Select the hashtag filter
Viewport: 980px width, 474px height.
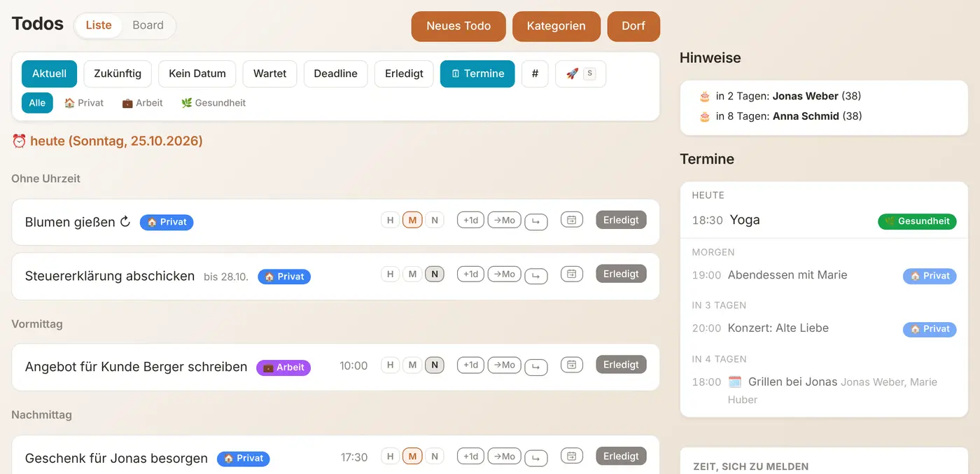pos(535,74)
